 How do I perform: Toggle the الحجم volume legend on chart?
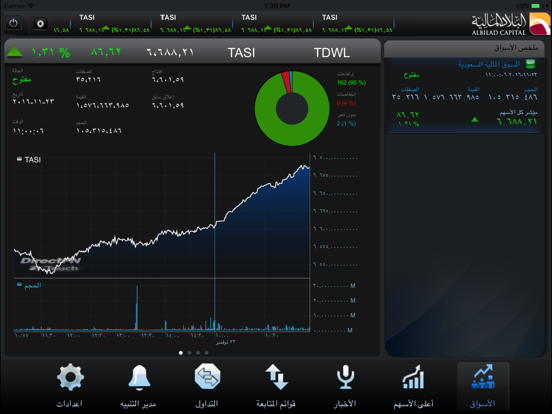(x=29, y=285)
